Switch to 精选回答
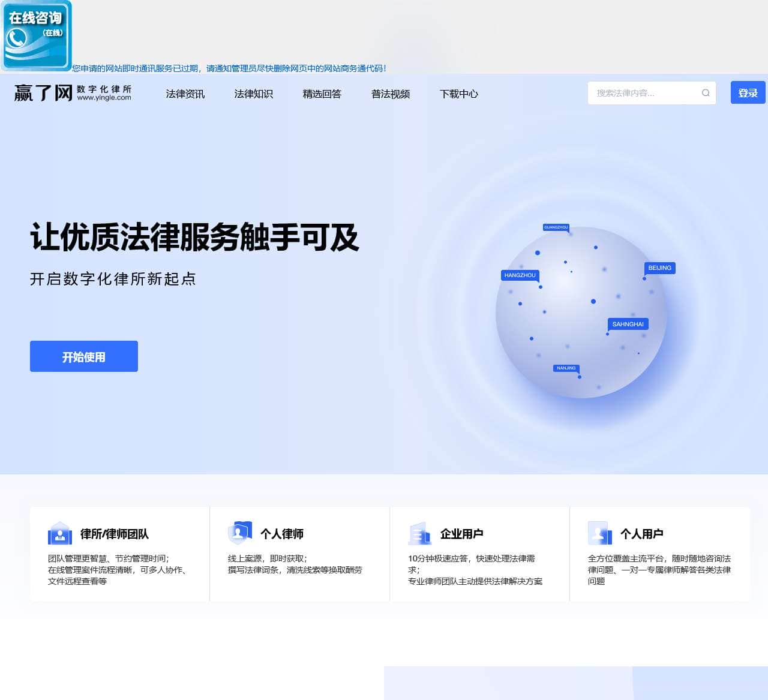Screen dimensions: 768x700 pos(322,94)
